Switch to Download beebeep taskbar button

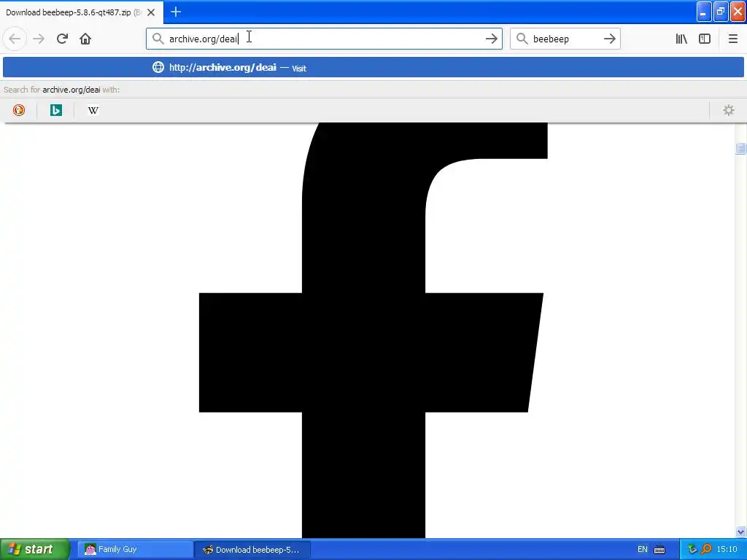click(x=252, y=550)
